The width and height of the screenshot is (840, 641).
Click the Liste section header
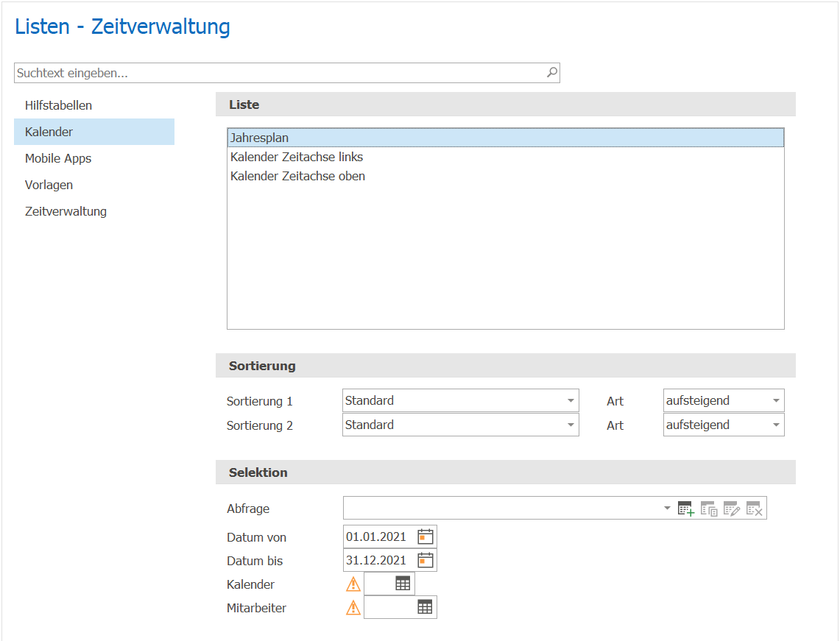tap(506, 105)
